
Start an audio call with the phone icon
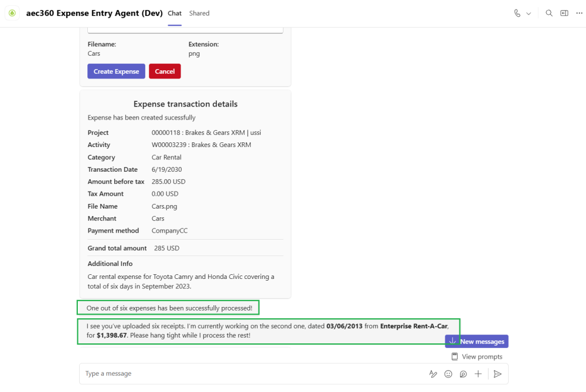click(x=517, y=13)
